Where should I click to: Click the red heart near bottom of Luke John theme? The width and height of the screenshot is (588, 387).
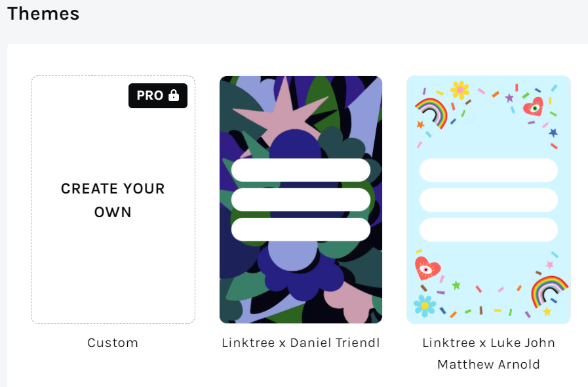coord(426,268)
